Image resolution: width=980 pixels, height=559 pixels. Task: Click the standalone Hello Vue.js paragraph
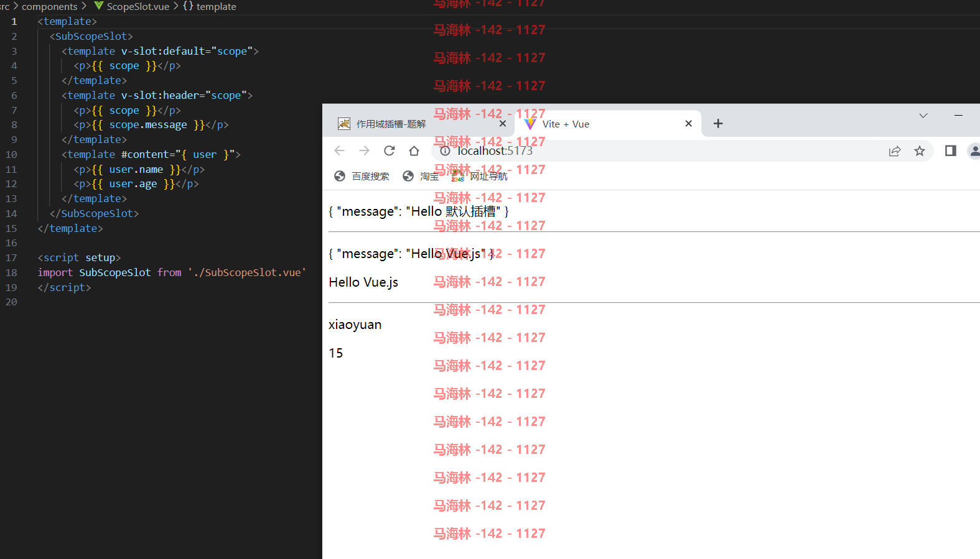pyautogui.click(x=363, y=282)
